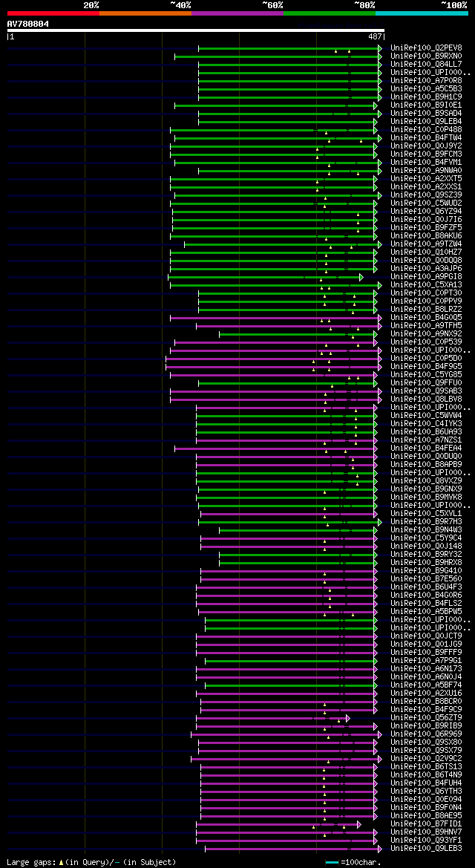Image resolution: width=475 pixels, height=868 pixels.
Task: Open the UniRef100_B6TS13 hit
Action: pos(426,766)
